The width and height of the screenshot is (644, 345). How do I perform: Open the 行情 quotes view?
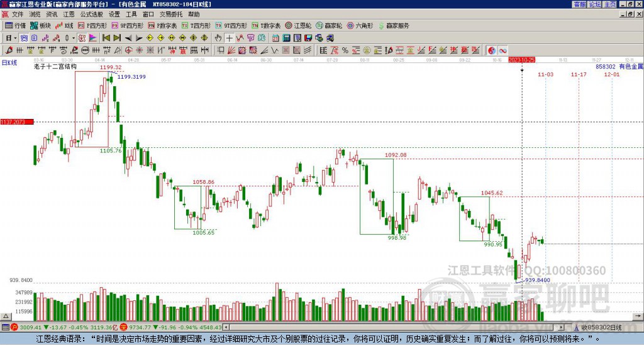pyautogui.click(x=15, y=25)
